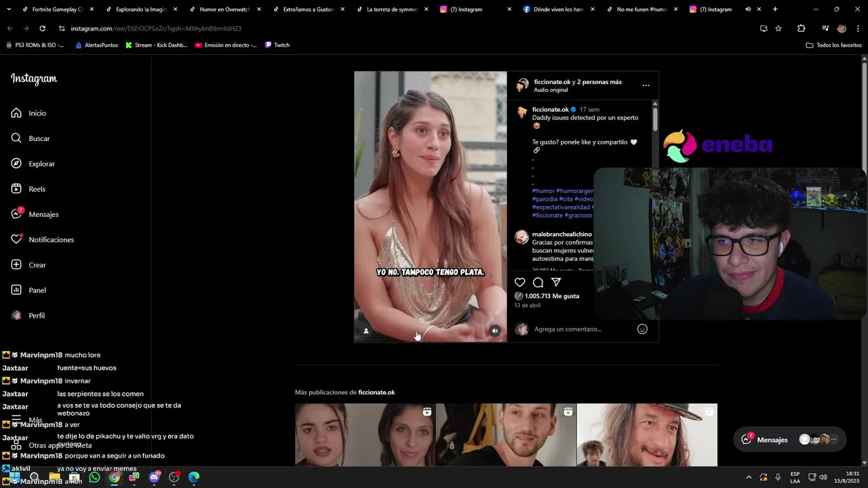Open emoji picker in the comment box
868x488 pixels.
click(x=642, y=329)
